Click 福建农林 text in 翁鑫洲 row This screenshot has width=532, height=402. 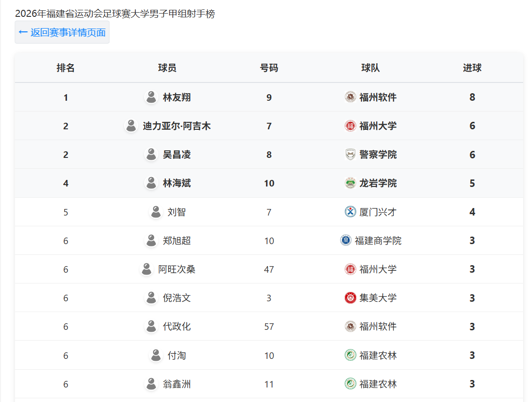point(378,384)
